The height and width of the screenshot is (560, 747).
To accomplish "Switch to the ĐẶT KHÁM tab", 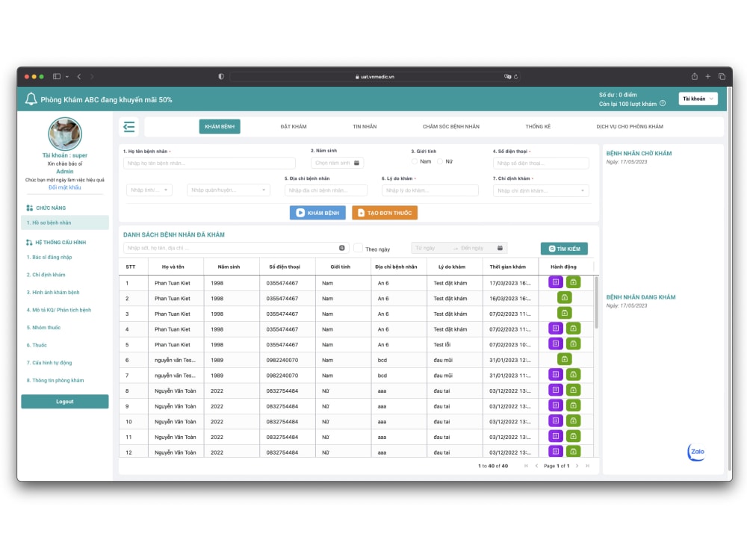I will tap(294, 127).
